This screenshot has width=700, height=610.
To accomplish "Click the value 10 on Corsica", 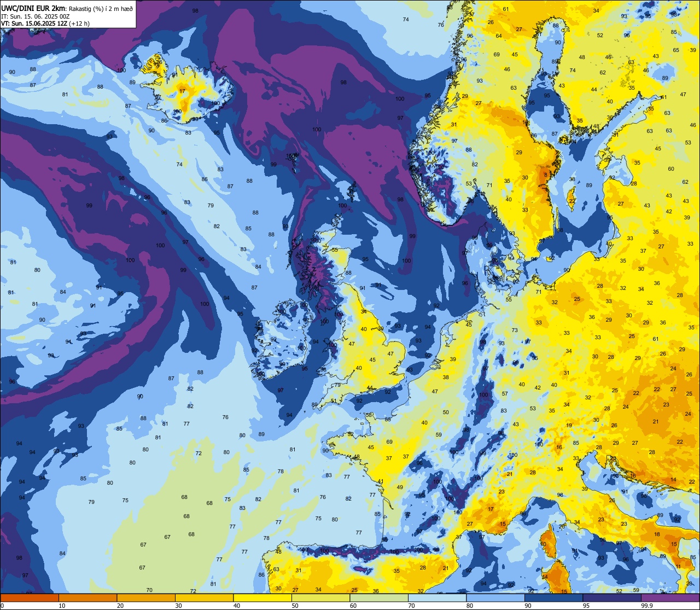I will tap(543, 544).
